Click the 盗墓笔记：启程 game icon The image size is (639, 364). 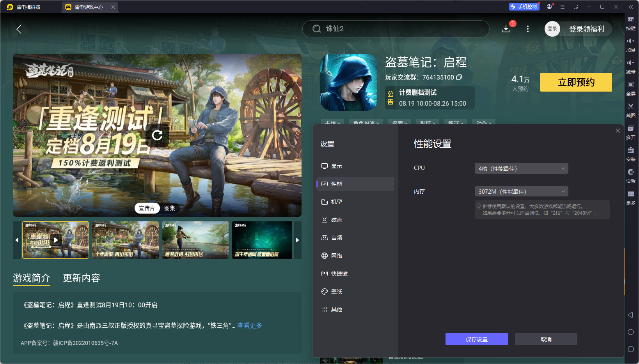(x=349, y=82)
